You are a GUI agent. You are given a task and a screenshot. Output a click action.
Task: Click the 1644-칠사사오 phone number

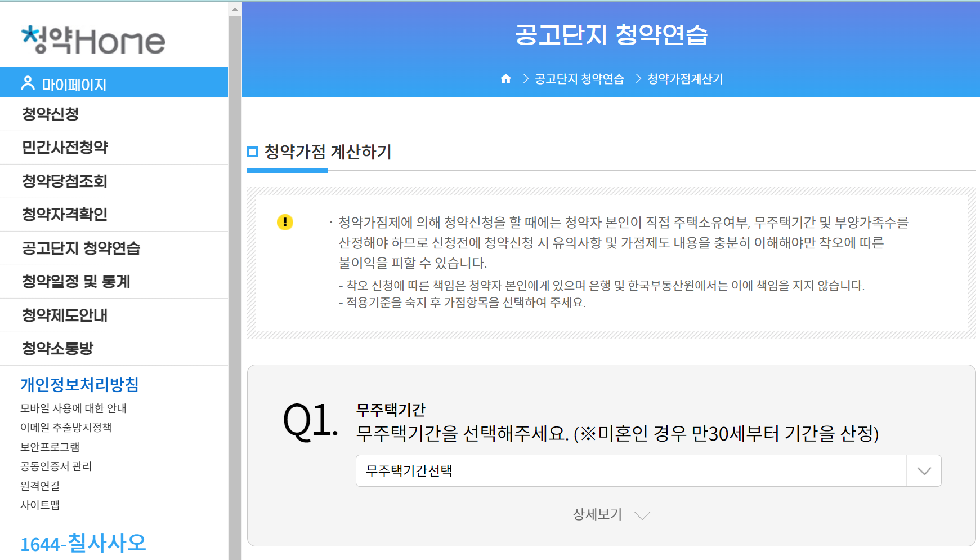click(x=83, y=543)
